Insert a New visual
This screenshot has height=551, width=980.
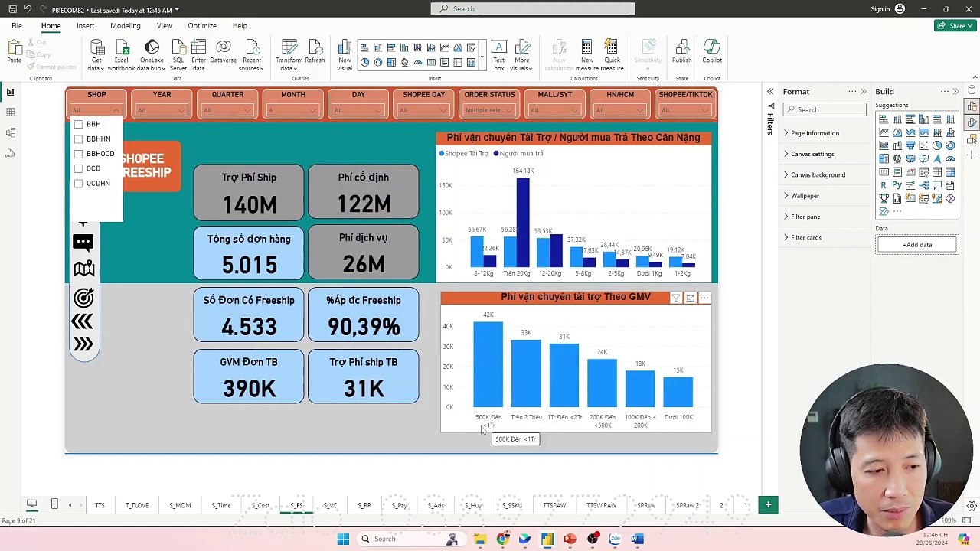[345, 55]
